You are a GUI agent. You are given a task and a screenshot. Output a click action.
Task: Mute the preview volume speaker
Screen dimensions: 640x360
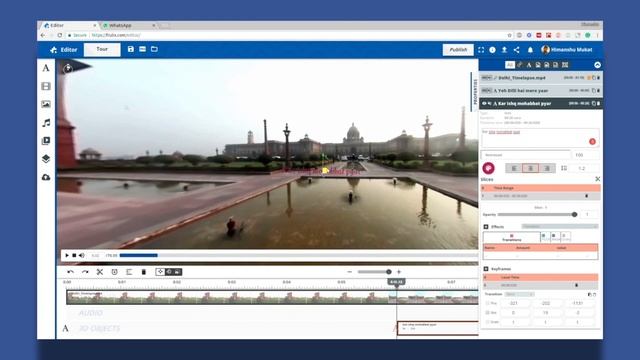tap(82, 256)
